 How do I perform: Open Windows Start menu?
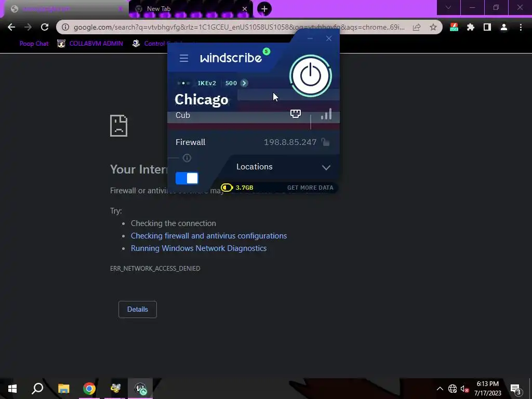coord(12,389)
